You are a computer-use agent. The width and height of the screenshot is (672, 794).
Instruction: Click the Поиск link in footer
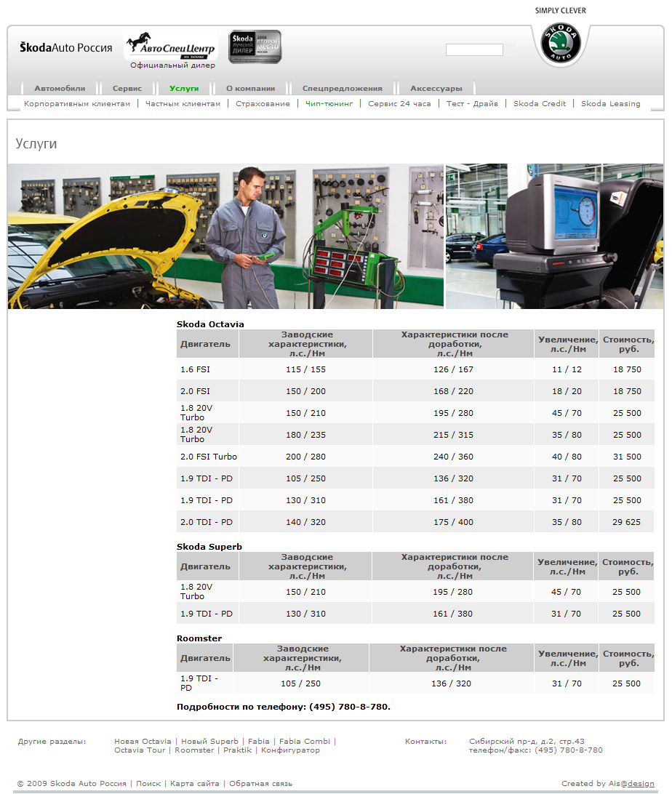(148, 783)
